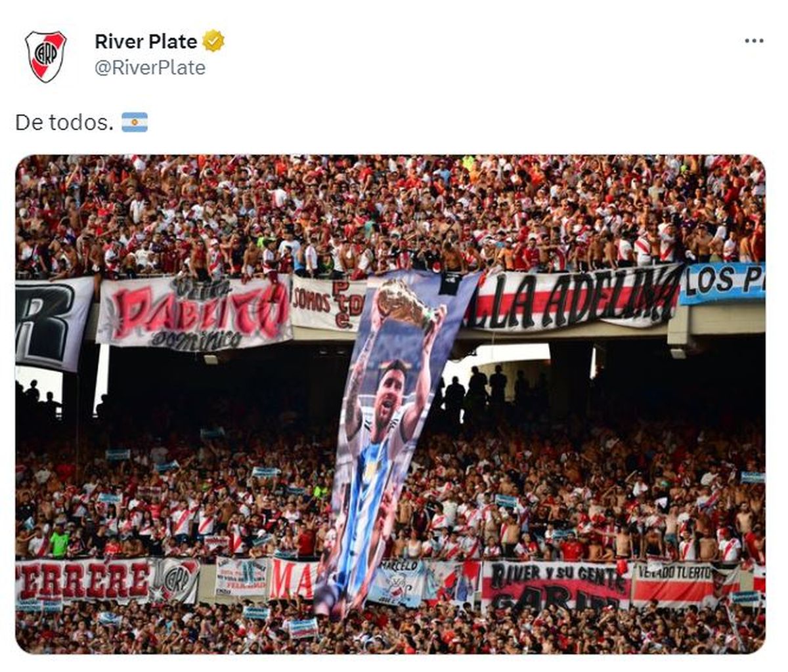Click the red-lettered MA banner
The height and width of the screenshot is (672, 788).
coord(293,579)
